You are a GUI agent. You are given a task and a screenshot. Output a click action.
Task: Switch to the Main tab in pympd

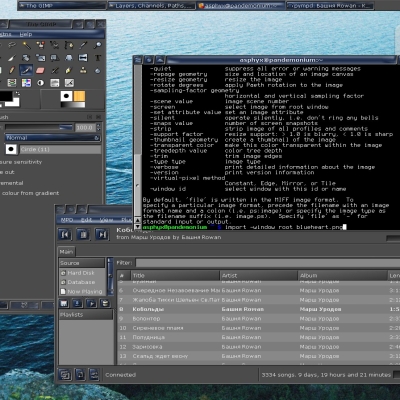point(66,252)
